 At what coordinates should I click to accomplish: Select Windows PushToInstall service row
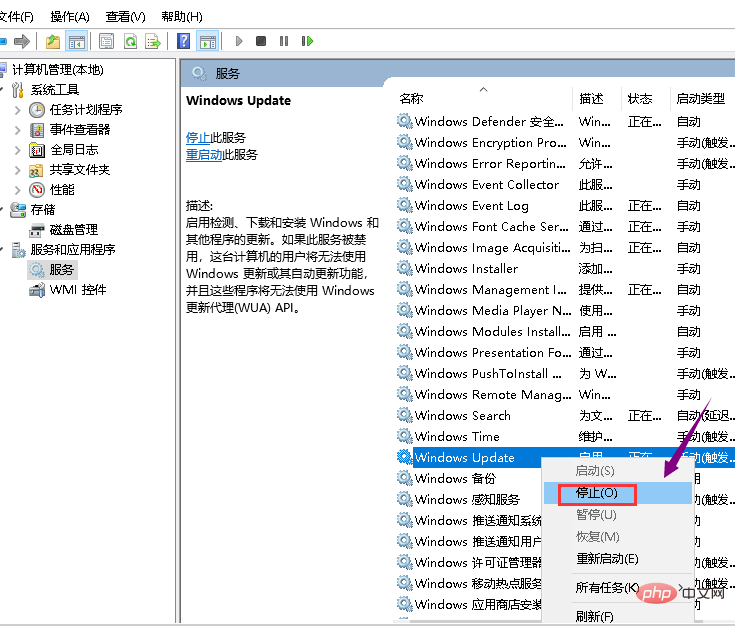click(x=565, y=373)
